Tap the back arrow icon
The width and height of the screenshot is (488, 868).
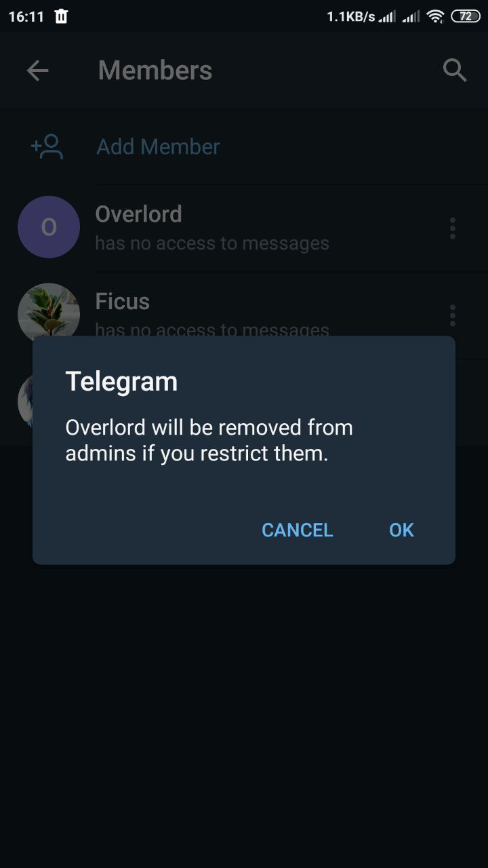pyautogui.click(x=37, y=71)
